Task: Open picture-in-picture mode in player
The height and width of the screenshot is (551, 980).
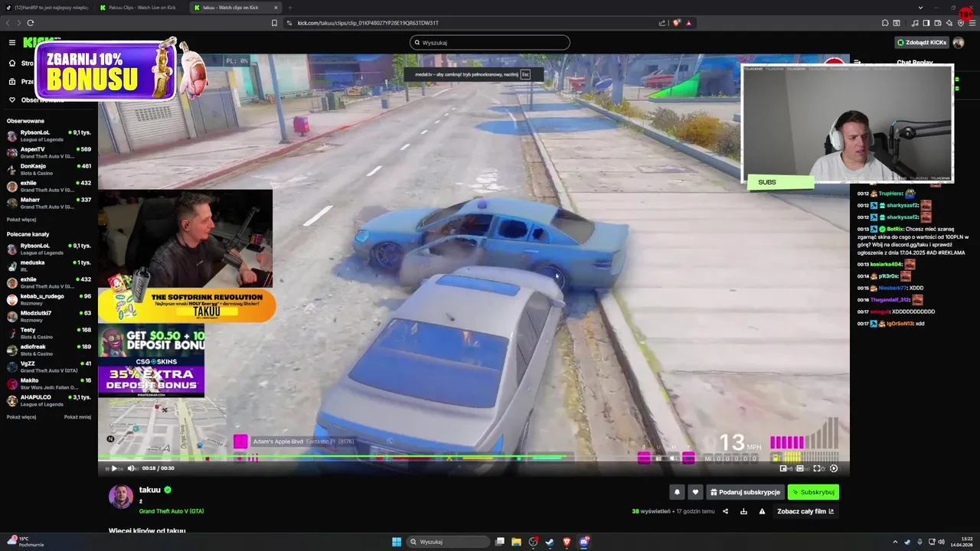Action: 783,468
